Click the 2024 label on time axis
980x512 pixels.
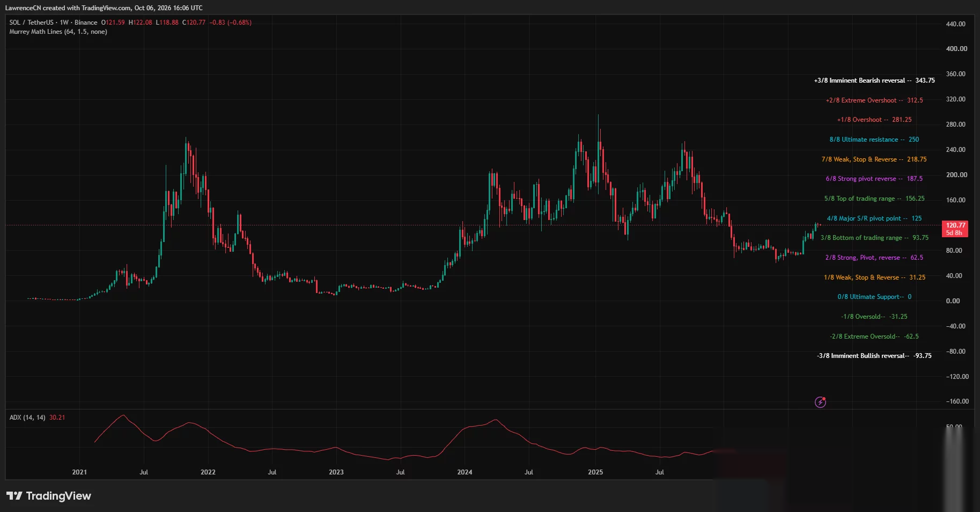465,472
